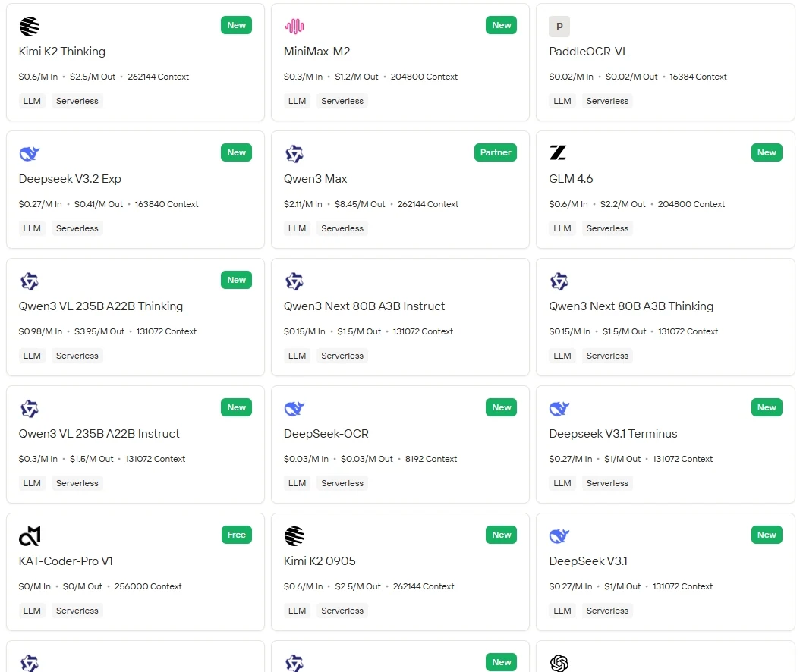
Task: Click '$0.41/M Out' on Deepseek V3.2 Exp
Action: pyautogui.click(x=99, y=204)
